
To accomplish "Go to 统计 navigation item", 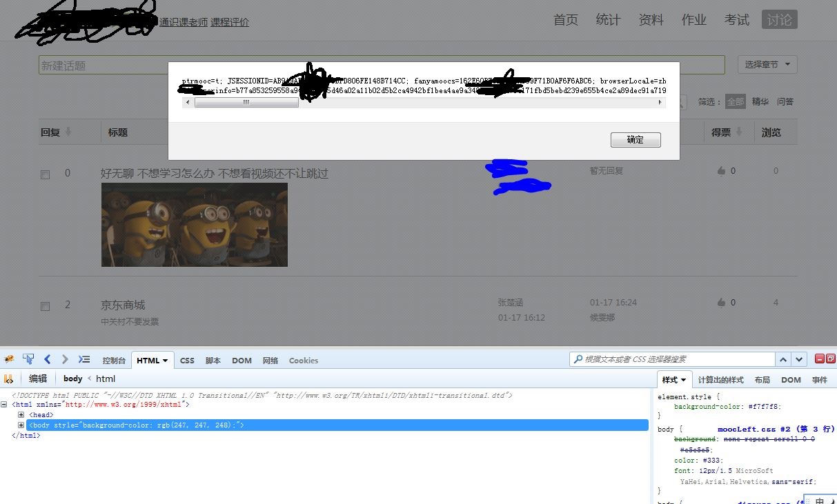I will (x=608, y=20).
